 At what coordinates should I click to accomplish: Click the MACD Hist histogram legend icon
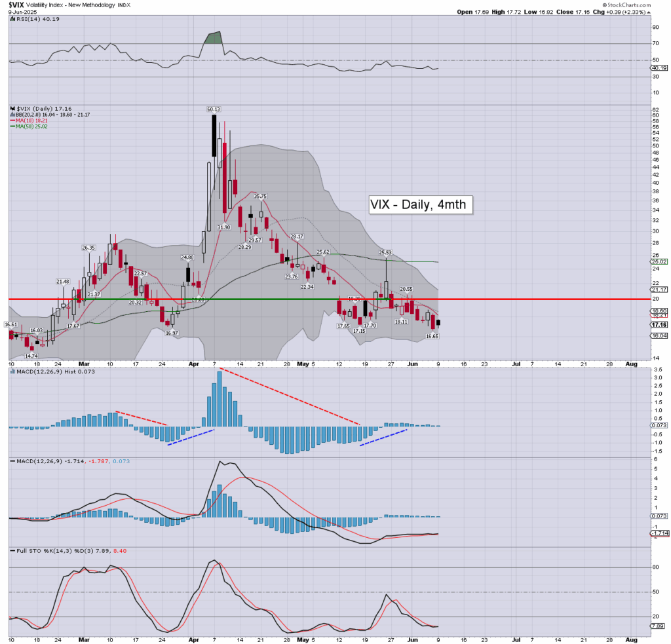[11, 372]
